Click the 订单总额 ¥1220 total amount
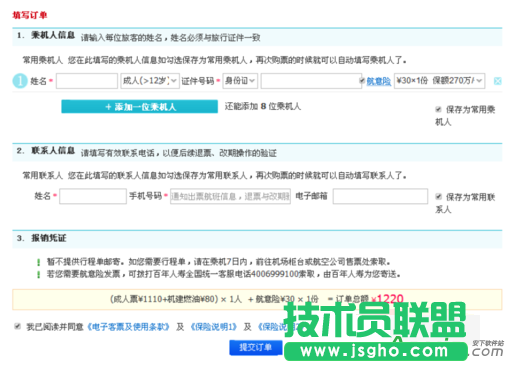The image size is (511, 367). coord(369,299)
